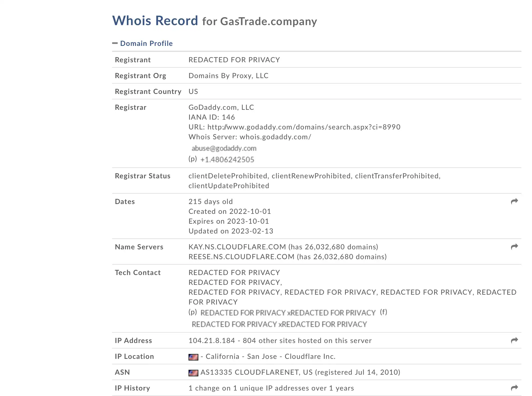Click 'Created on 2022-10-01' date
This screenshot has width=532, height=396.
[230, 211]
